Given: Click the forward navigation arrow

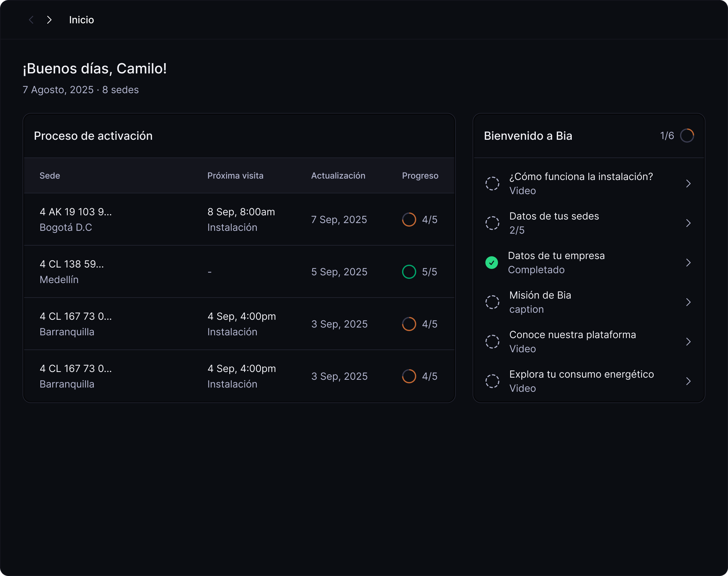Looking at the screenshot, I should tap(49, 20).
